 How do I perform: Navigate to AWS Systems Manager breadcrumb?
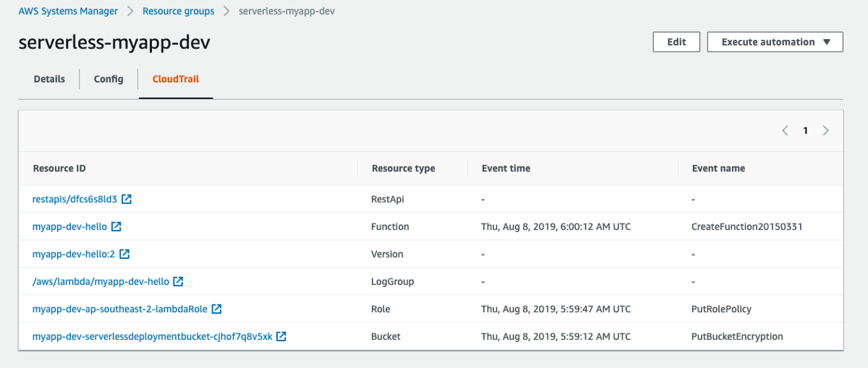[x=68, y=12]
